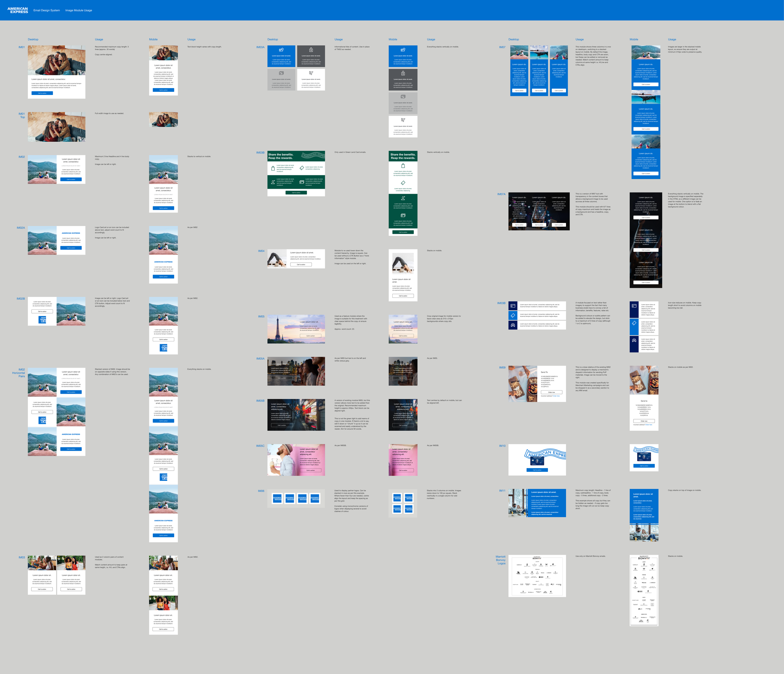This screenshot has height=674, width=784.
Task: Click Call to action button in IM01 mobile
Action: (x=163, y=90)
